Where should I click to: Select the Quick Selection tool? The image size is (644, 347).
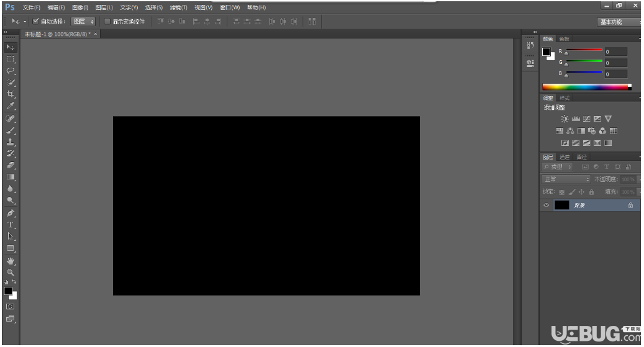(x=11, y=82)
